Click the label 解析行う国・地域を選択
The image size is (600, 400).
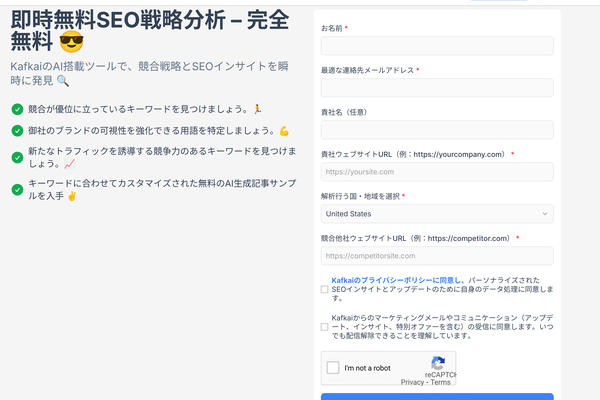pos(360,196)
